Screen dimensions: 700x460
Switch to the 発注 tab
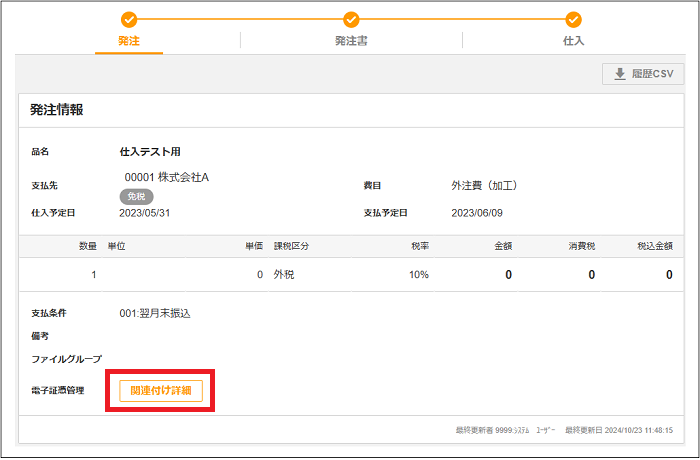pyautogui.click(x=129, y=42)
